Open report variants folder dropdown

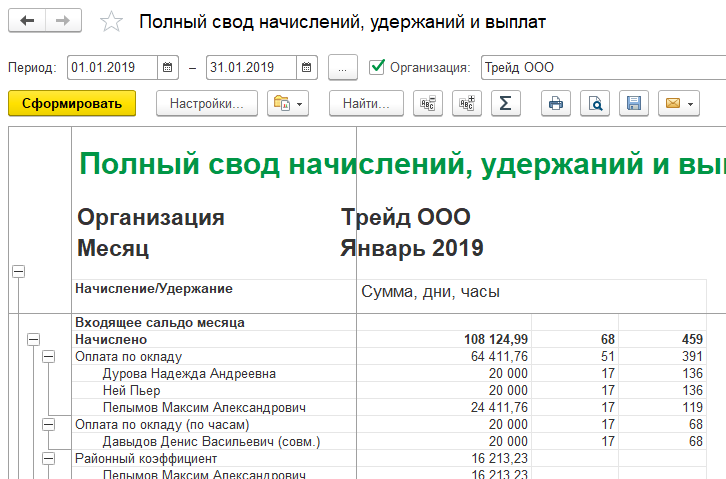(x=288, y=103)
